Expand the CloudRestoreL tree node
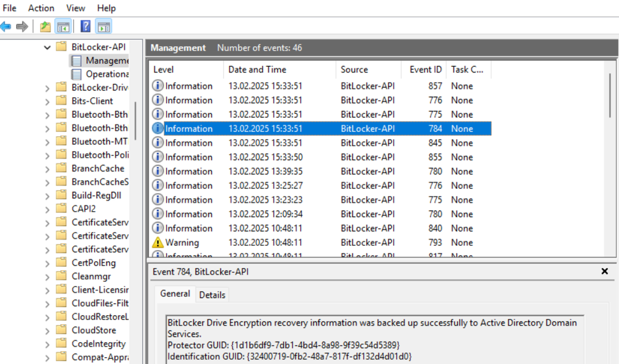Viewport: 619px width, 364px height. tap(47, 318)
